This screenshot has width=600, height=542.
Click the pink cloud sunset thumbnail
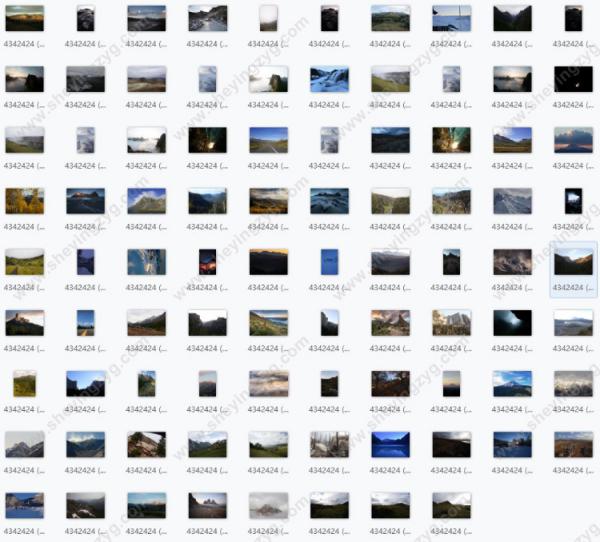[573, 140]
